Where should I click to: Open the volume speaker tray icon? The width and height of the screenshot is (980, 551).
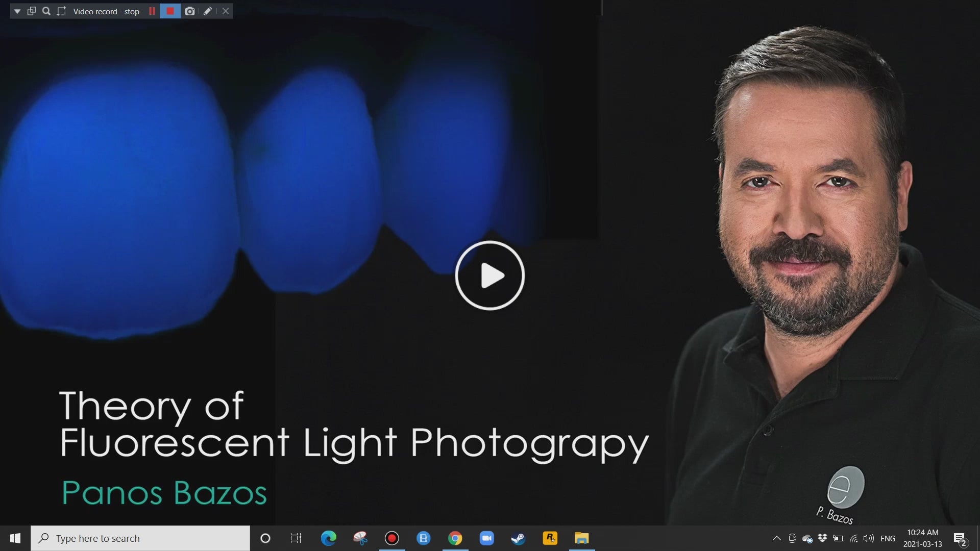(868, 538)
